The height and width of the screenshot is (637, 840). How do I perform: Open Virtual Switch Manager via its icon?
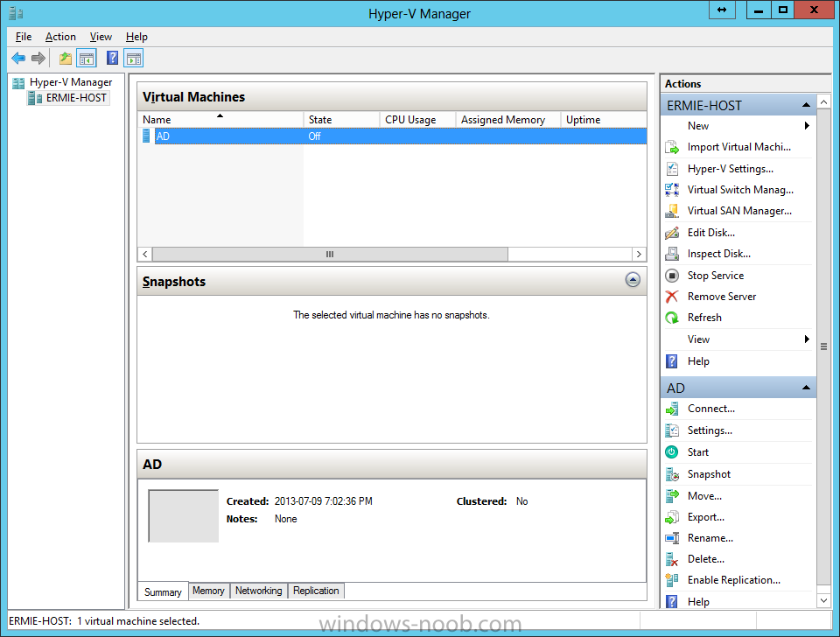672,190
